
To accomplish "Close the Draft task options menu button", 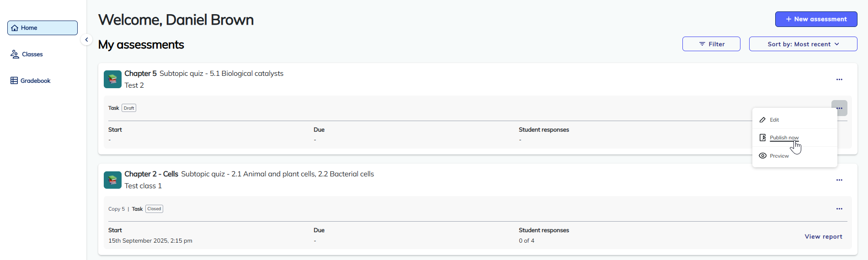I will pos(839,108).
